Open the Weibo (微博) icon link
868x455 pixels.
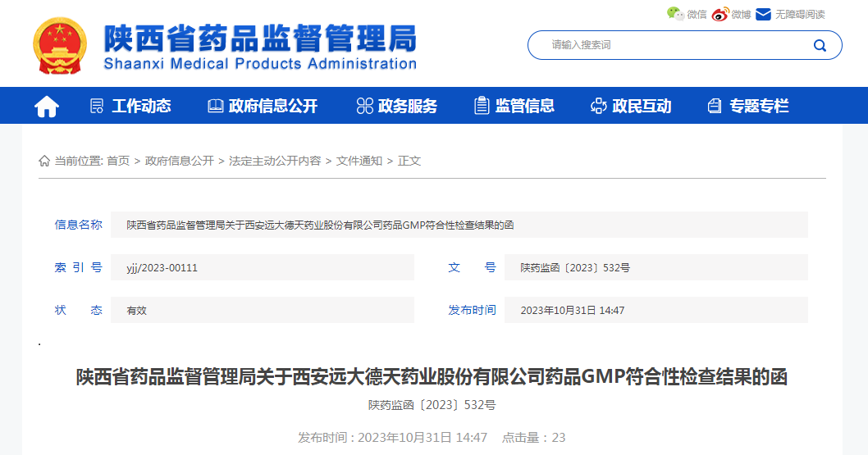click(720, 14)
